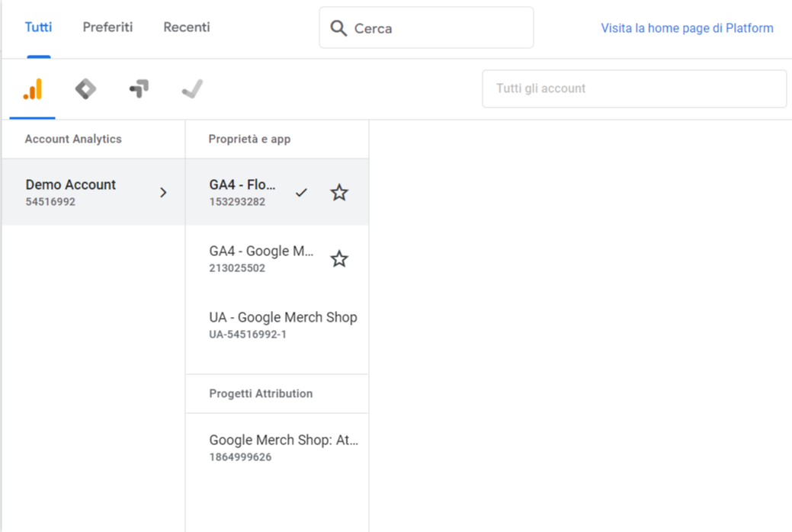Expand Demo Account with the chevron arrow
The height and width of the screenshot is (532, 792).
point(163,193)
